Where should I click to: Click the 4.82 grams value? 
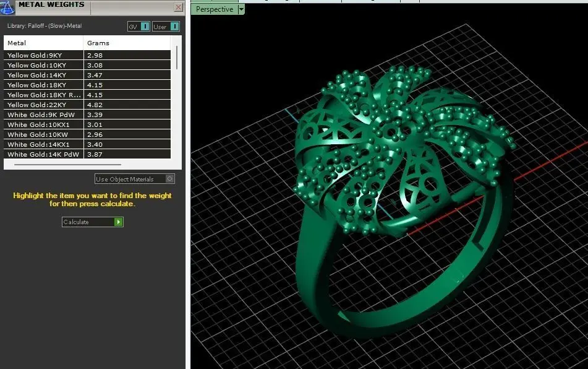(x=95, y=105)
